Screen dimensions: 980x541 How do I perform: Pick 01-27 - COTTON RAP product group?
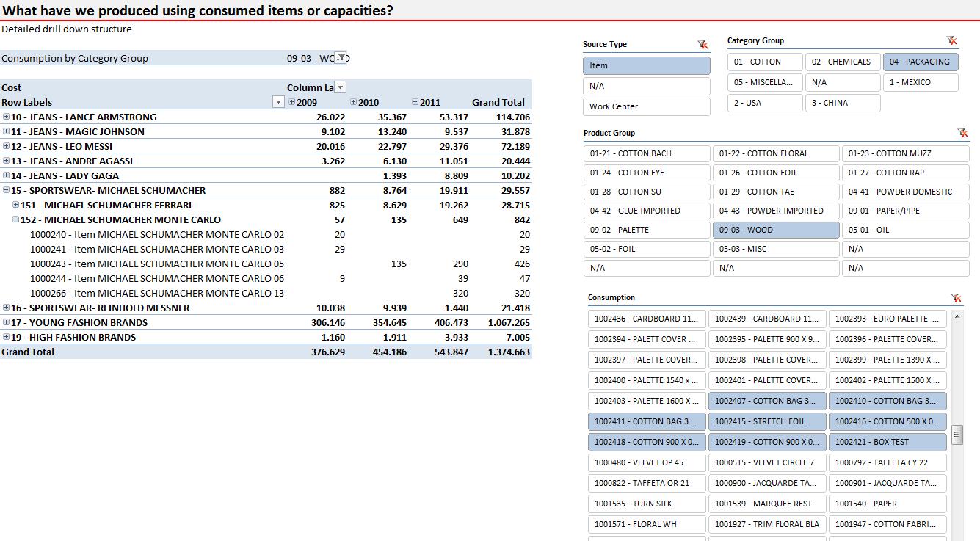click(905, 173)
